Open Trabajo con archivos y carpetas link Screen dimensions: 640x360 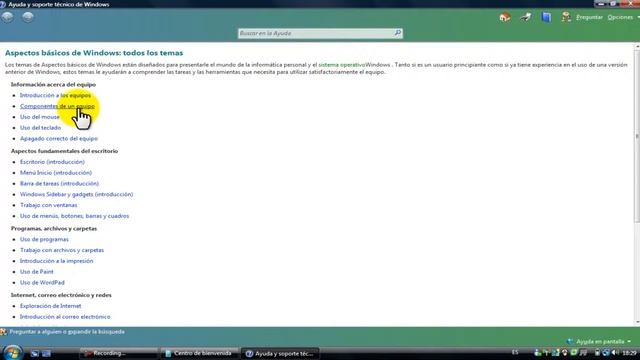[x=62, y=250]
